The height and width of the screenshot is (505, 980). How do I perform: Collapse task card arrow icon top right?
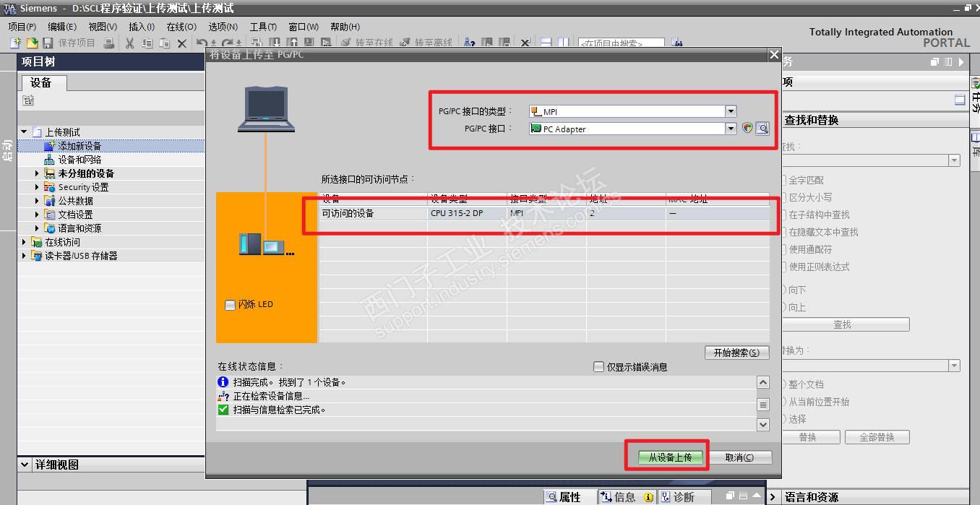tap(961, 62)
